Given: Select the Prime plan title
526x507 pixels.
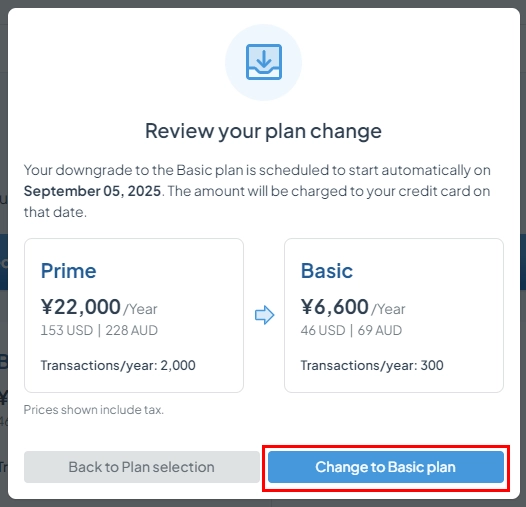Looking at the screenshot, I should 68,271.
